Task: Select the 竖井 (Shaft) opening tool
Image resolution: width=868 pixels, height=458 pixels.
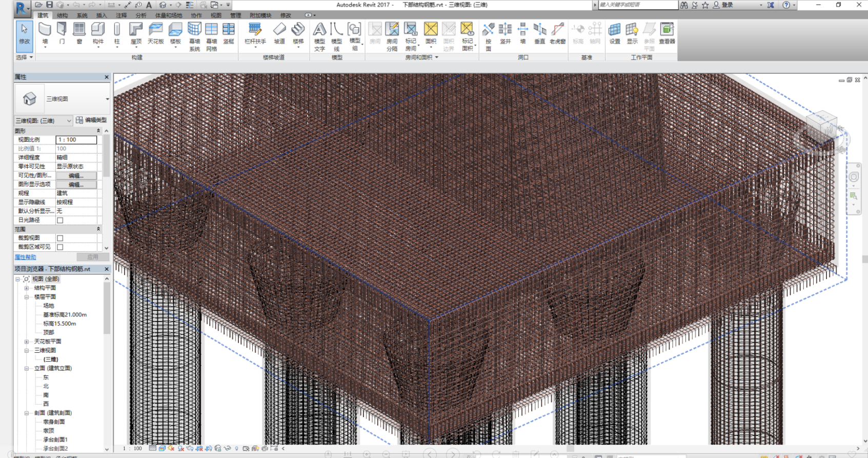Action: click(x=506, y=34)
